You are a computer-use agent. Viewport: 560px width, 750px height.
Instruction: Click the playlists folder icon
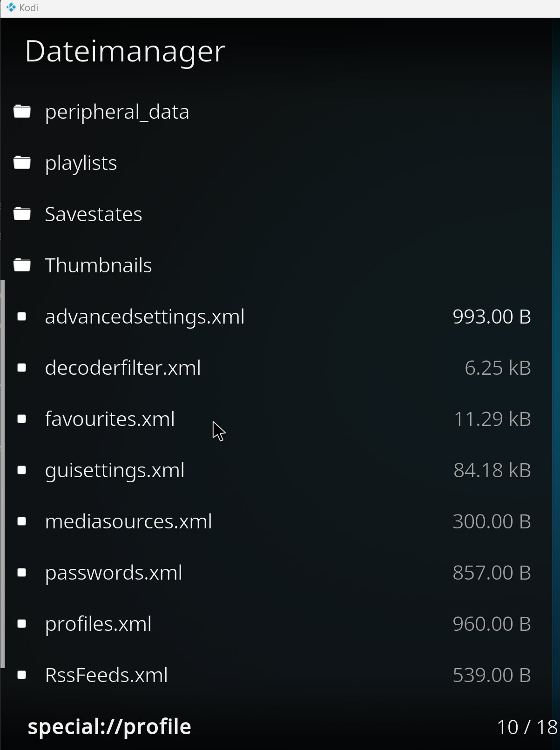tap(22, 163)
